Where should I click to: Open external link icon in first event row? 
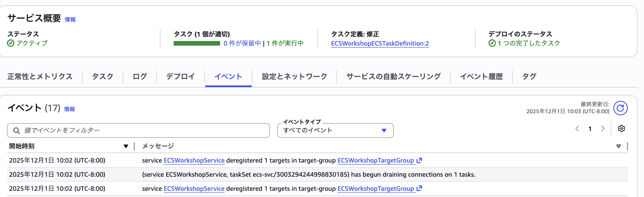coord(419,161)
